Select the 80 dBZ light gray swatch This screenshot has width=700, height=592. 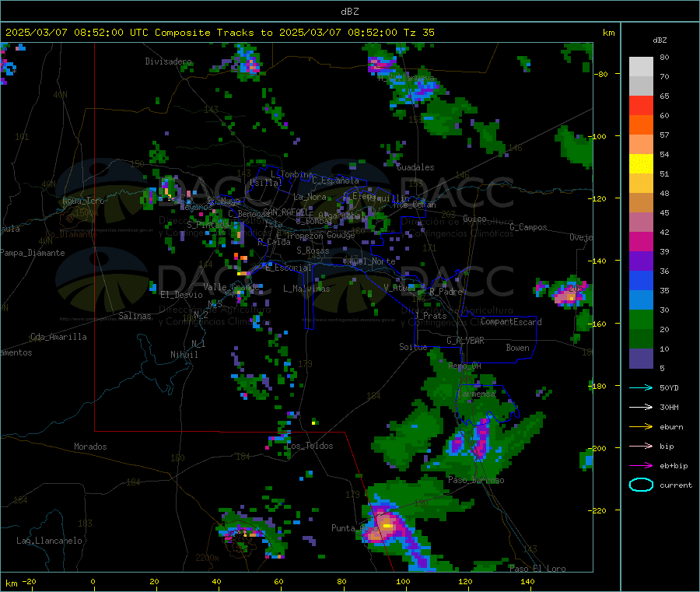(641, 67)
